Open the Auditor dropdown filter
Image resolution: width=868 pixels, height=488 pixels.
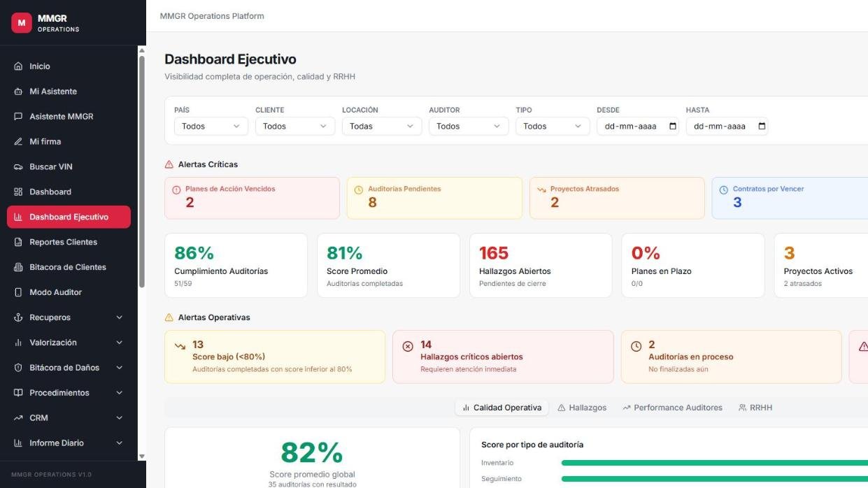click(469, 127)
